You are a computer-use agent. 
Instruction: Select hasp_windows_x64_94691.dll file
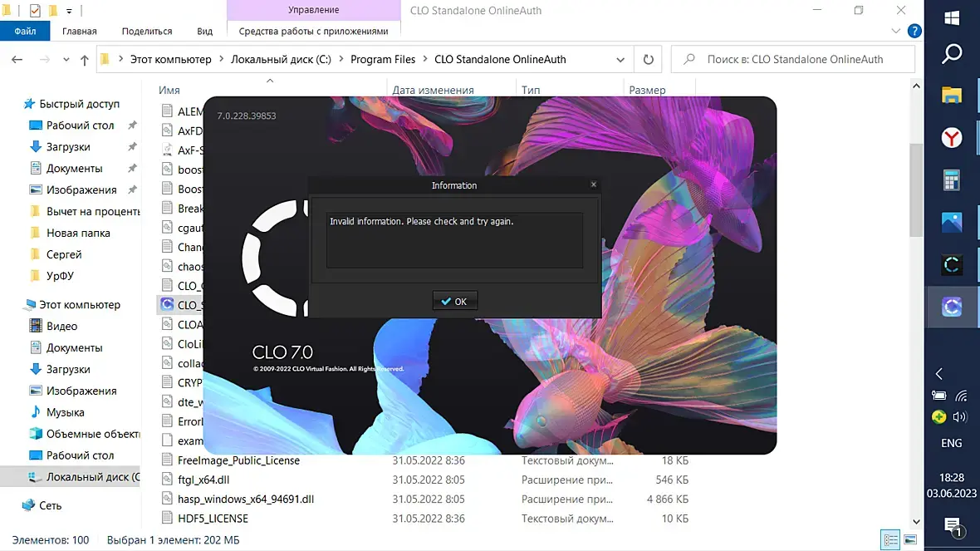point(246,499)
